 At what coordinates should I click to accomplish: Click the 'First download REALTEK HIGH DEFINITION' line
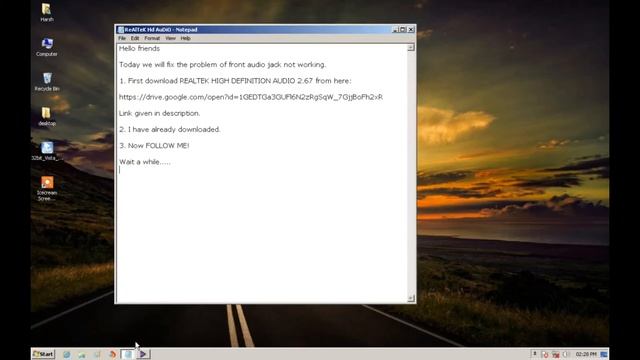pyautogui.click(x=235, y=81)
